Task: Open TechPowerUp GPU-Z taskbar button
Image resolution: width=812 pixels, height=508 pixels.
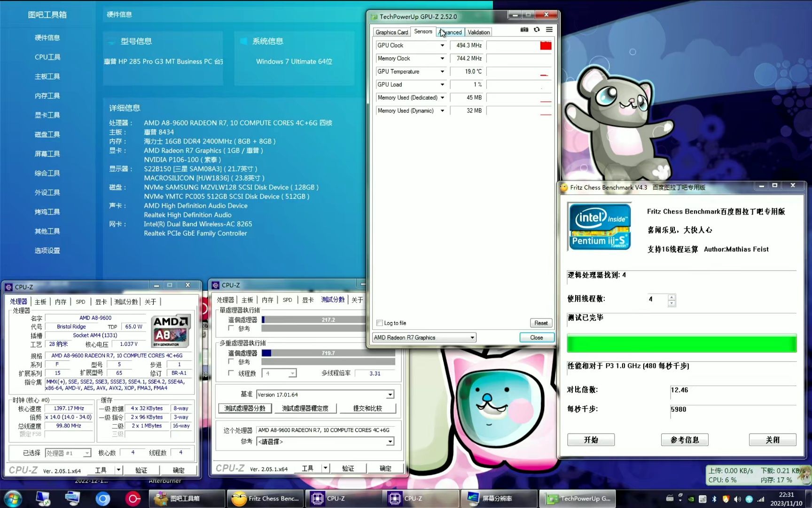Action: coord(578,499)
